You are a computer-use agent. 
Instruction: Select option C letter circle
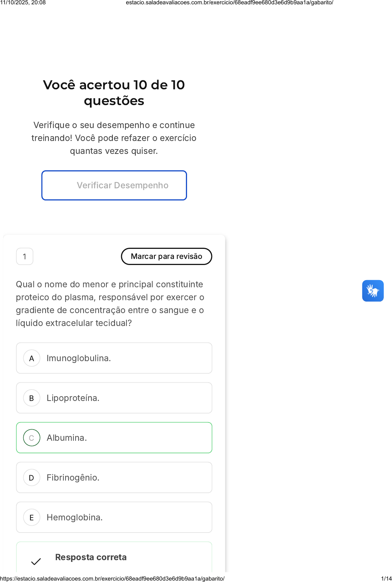(x=32, y=438)
